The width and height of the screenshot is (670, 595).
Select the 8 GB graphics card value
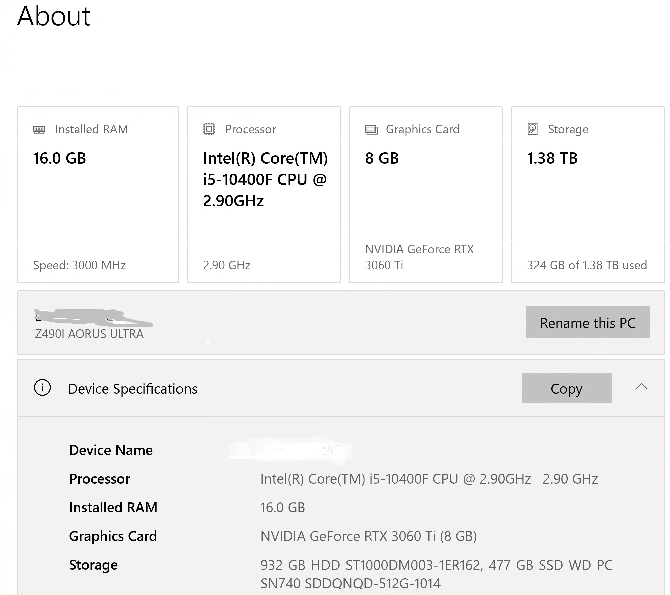point(382,158)
